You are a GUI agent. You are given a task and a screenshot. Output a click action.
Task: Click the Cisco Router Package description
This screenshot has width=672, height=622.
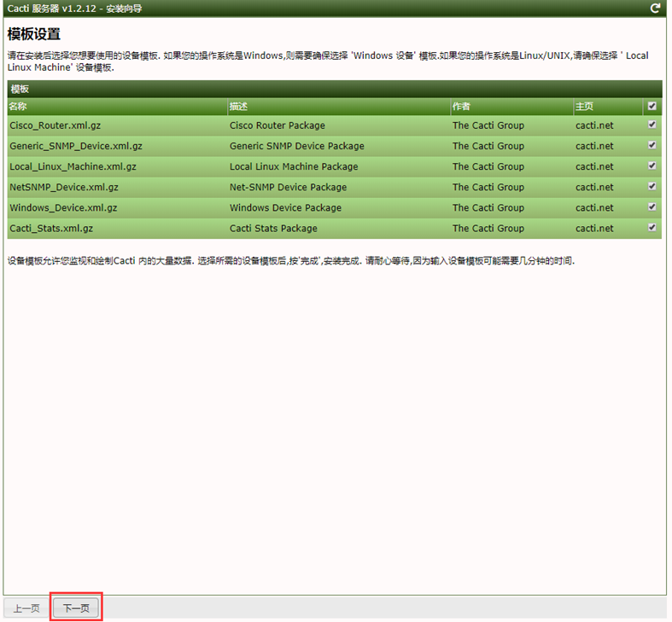(x=278, y=125)
